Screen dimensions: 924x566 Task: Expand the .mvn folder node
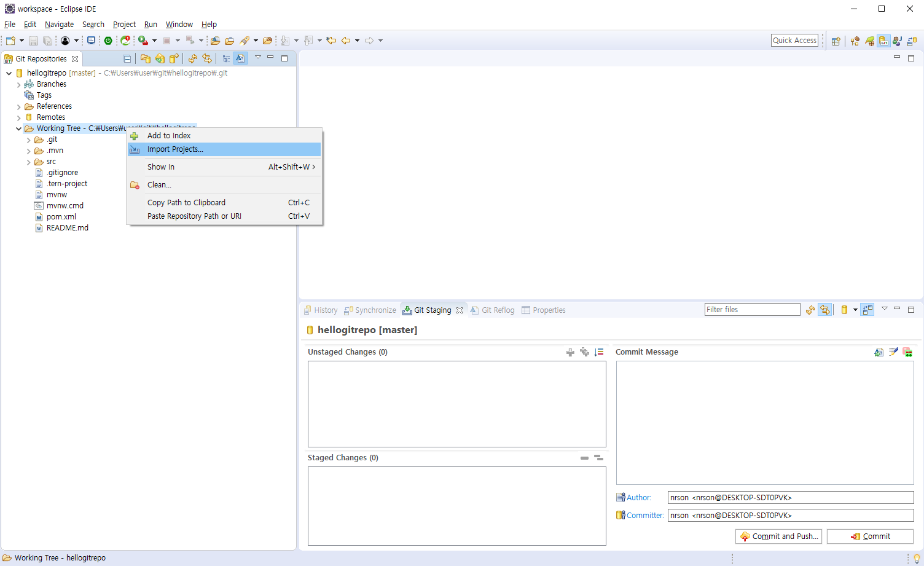[28, 151]
